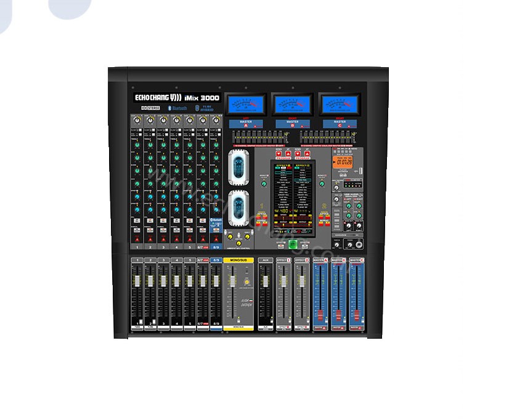Image resolution: width=517 pixels, height=420 pixels.
Task: Click the Effect 1 fader handle
Action: coord(283,281)
